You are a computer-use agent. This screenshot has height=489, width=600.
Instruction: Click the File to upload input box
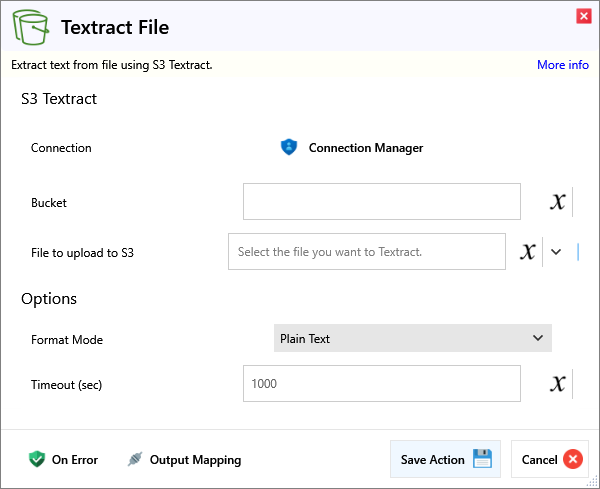coord(366,252)
